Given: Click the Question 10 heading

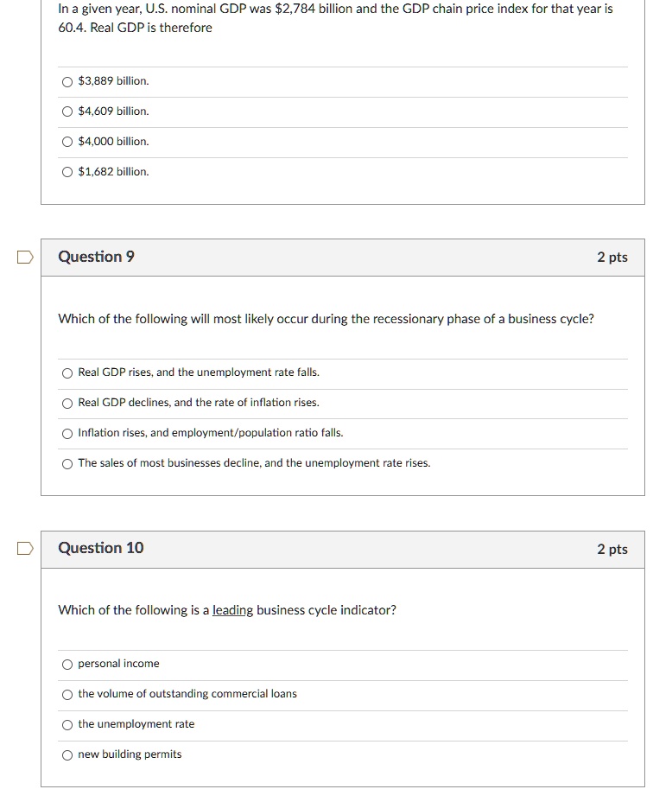Looking at the screenshot, I should point(100,548).
